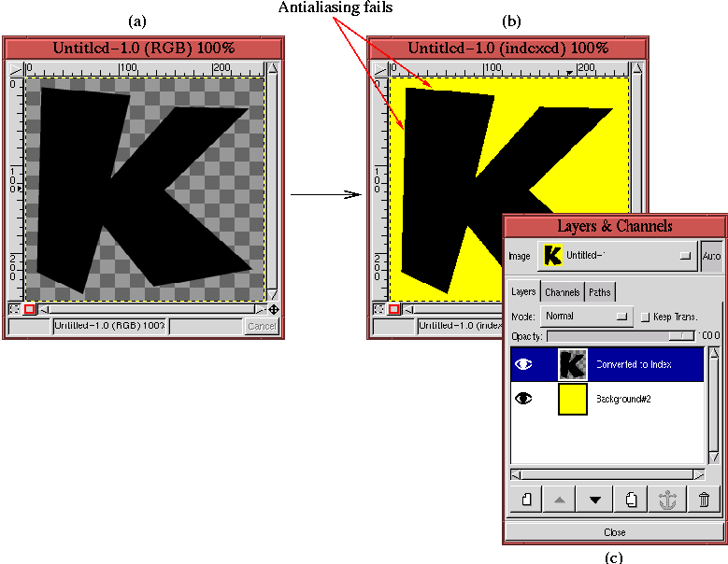Lower layer with the down arrow button
Screen dimensions: 728x564
(x=594, y=500)
